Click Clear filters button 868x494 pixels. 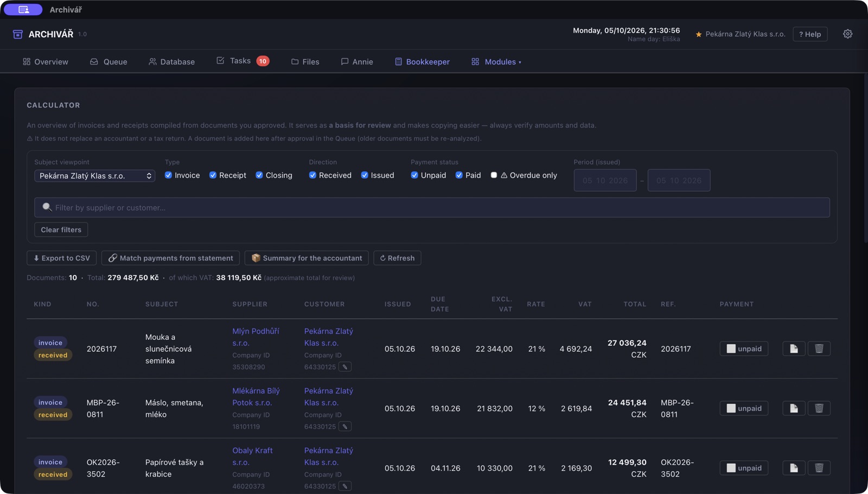coord(61,230)
